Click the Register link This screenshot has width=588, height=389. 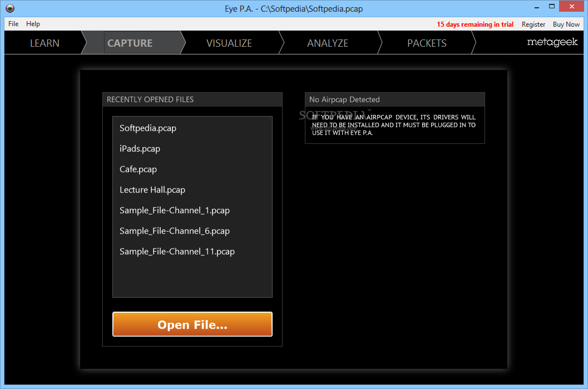[x=533, y=24]
